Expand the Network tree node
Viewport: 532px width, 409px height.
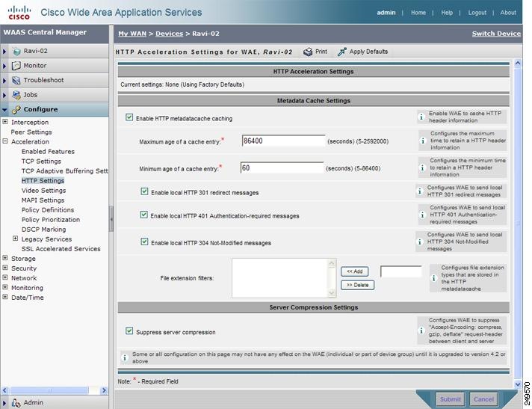coord(5,277)
